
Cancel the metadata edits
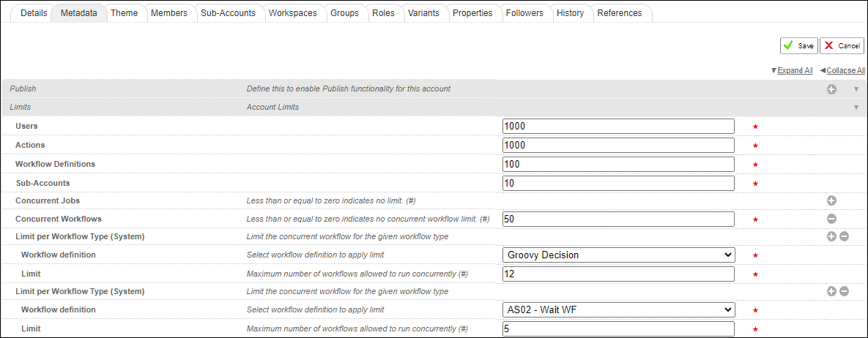(842, 45)
